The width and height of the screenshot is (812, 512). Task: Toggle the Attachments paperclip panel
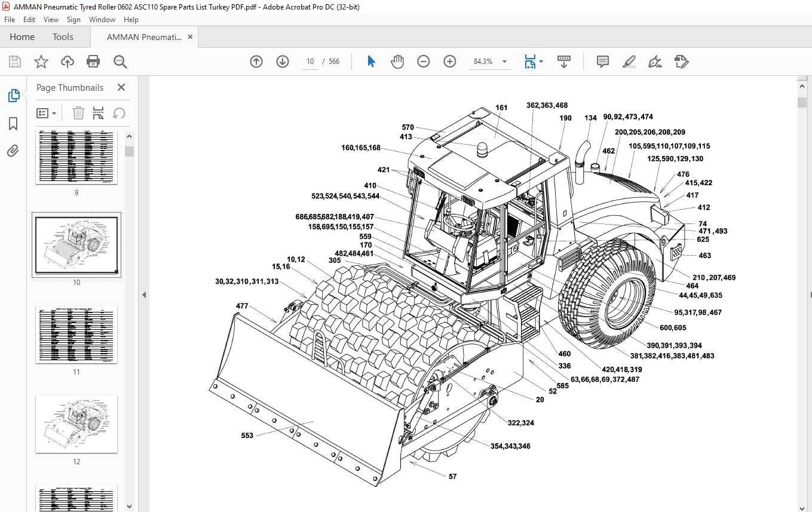(13, 151)
